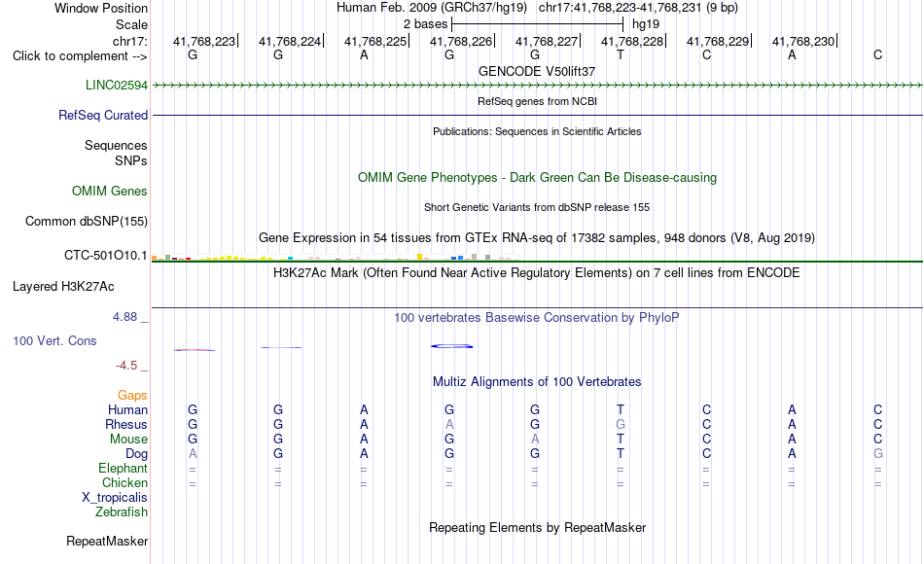Open the RefSeq Curated track label
Screen dimensions: 924x564
pos(103,115)
